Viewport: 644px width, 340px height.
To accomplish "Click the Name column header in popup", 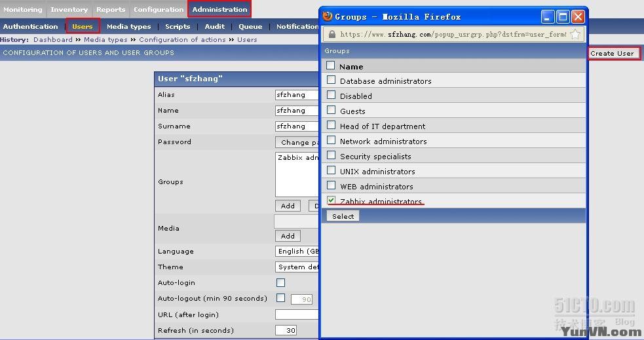I will coord(351,67).
